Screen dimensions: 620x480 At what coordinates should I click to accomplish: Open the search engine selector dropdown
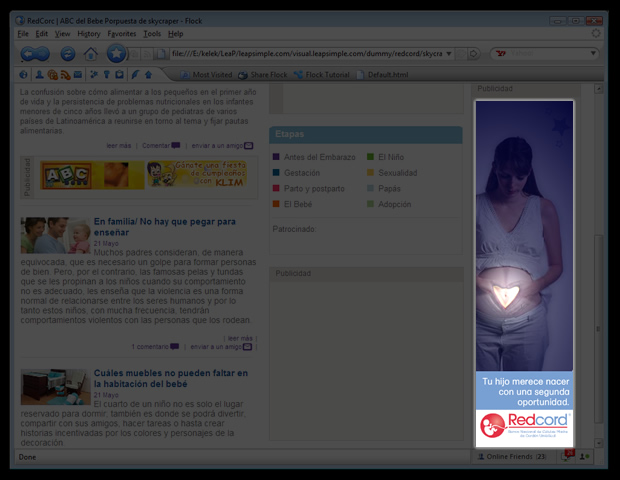tap(506, 54)
